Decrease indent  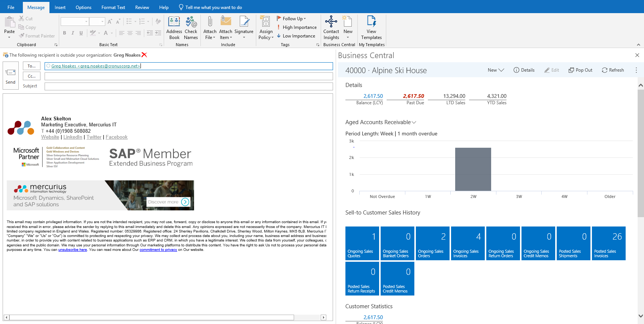[150, 33]
